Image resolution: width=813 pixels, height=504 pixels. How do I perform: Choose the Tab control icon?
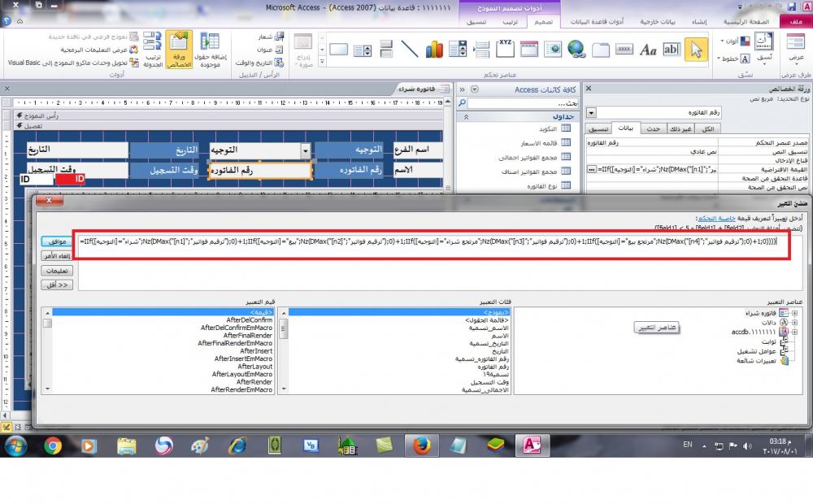tap(601, 50)
